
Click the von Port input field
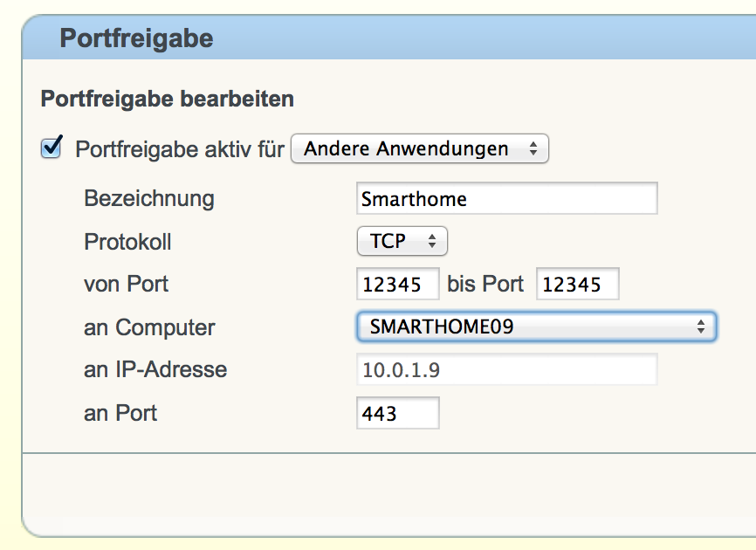[398, 284]
